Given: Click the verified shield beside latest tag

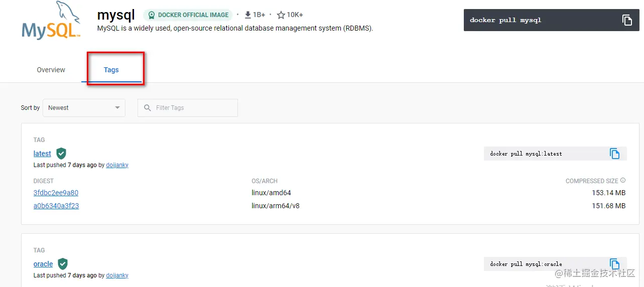Looking at the screenshot, I should 61,154.
